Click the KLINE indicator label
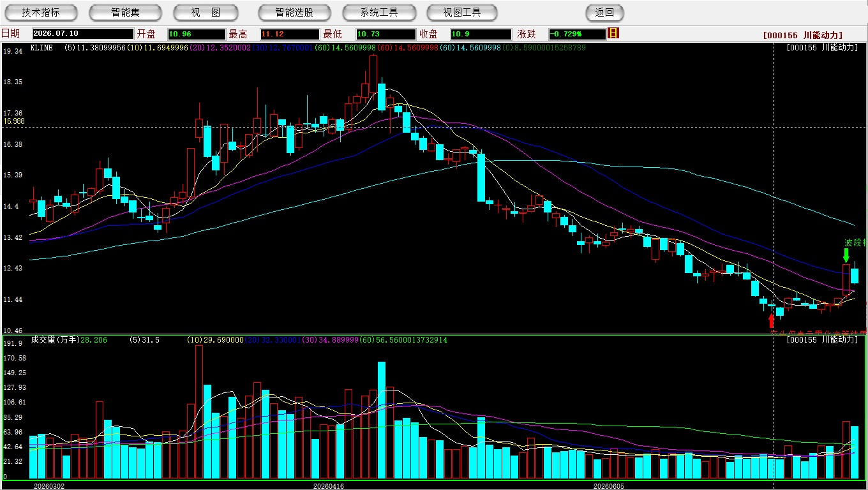868x490 pixels. tap(41, 48)
